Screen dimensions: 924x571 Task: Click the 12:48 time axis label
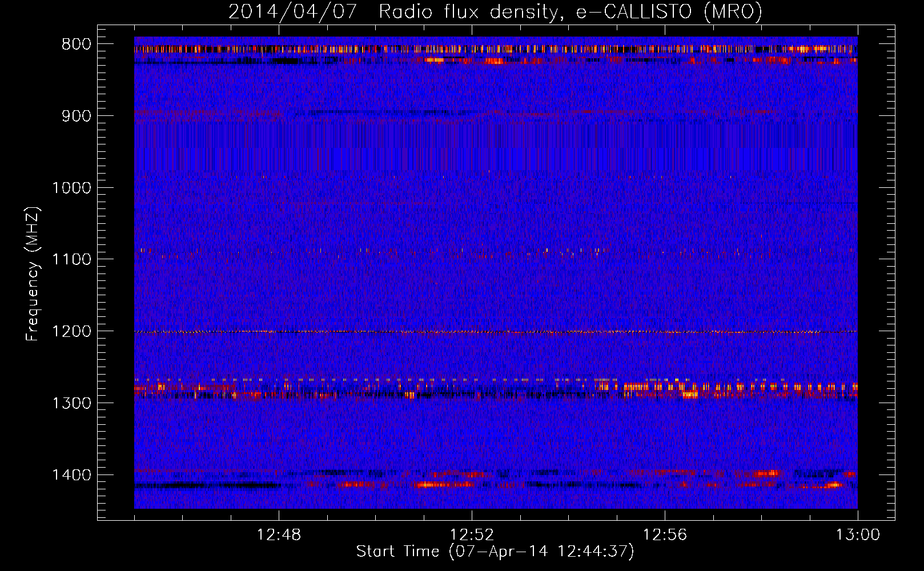[279, 535]
